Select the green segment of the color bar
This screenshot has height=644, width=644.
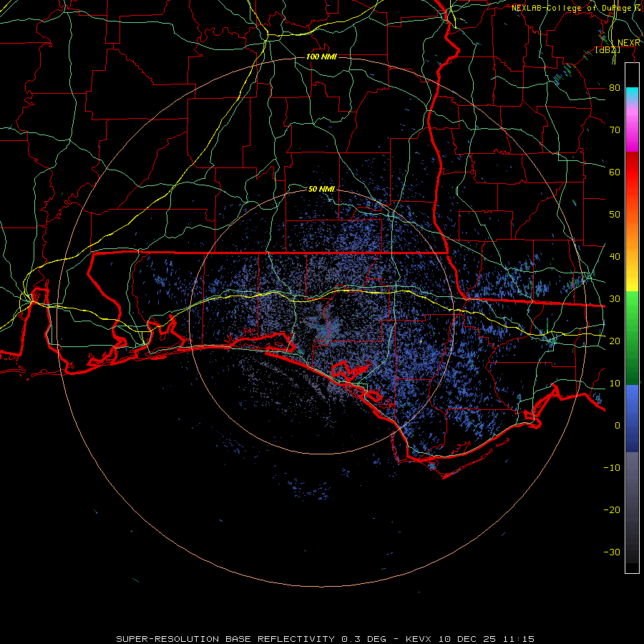click(632, 338)
